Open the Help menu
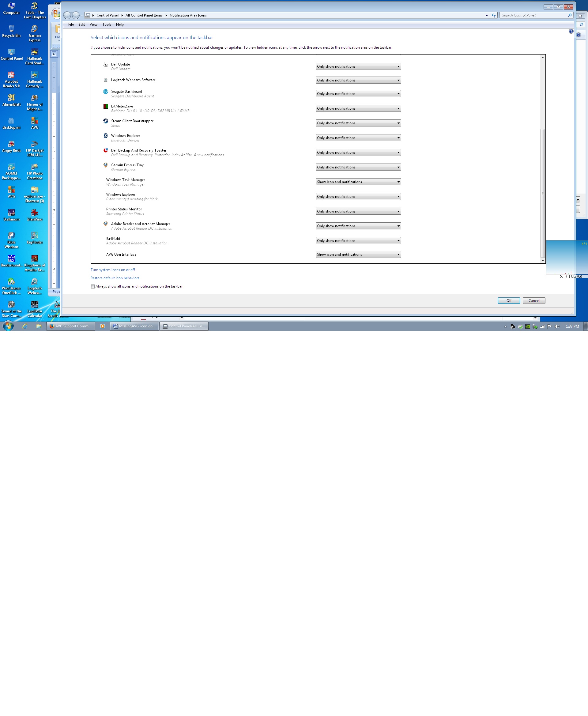588x716 pixels. click(119, 24)
